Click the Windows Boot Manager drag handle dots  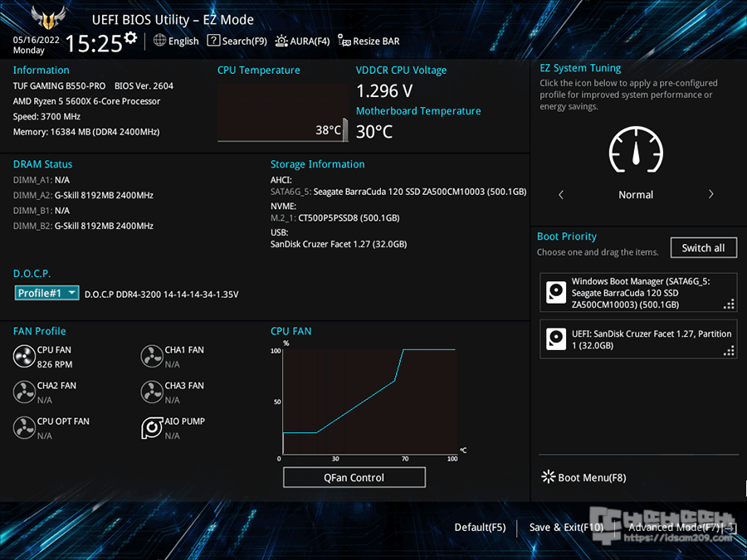(729, 304)
